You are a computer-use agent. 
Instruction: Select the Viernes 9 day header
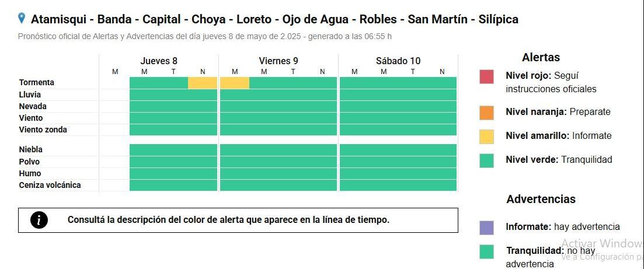click(x=279, y=61)
